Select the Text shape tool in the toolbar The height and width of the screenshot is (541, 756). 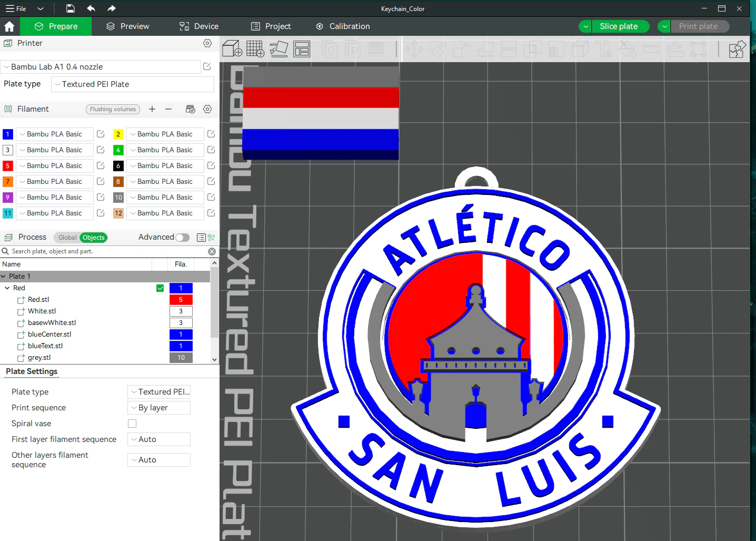(x=604, y=49)
